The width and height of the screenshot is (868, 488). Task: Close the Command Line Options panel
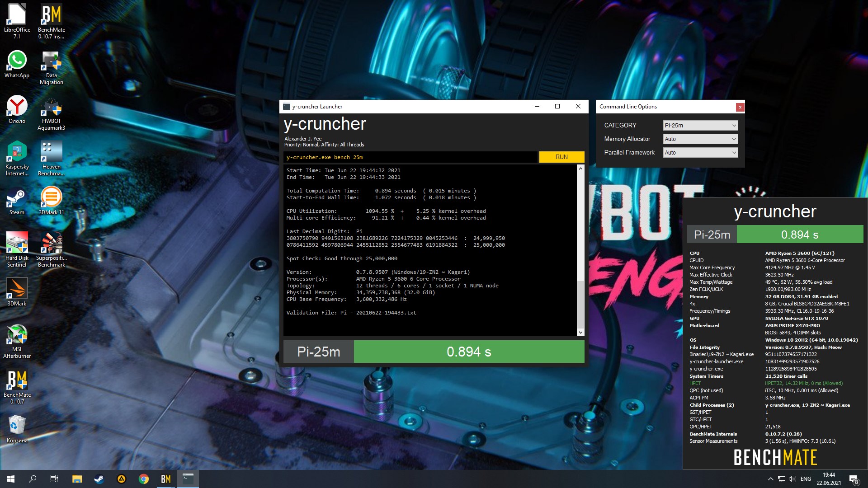click(740, 107)
